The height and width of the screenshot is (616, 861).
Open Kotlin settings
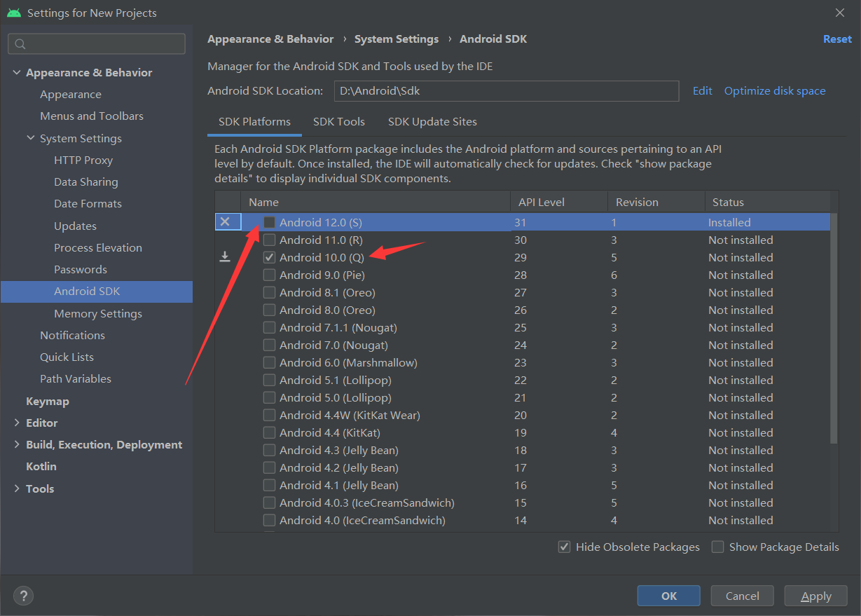pyautogui.click(x=41, y=466)
